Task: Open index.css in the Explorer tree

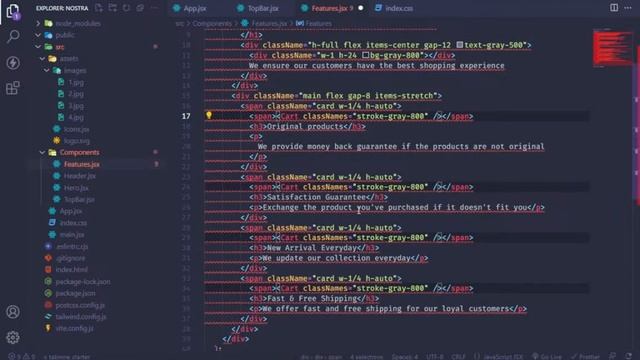Action: pyautogui.click(x=73, y=223)
